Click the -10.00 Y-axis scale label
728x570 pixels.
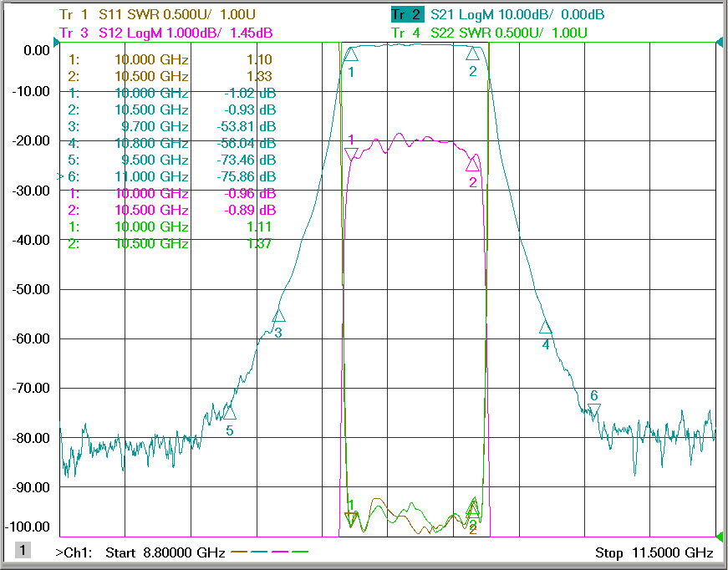[x=31, y=91]
